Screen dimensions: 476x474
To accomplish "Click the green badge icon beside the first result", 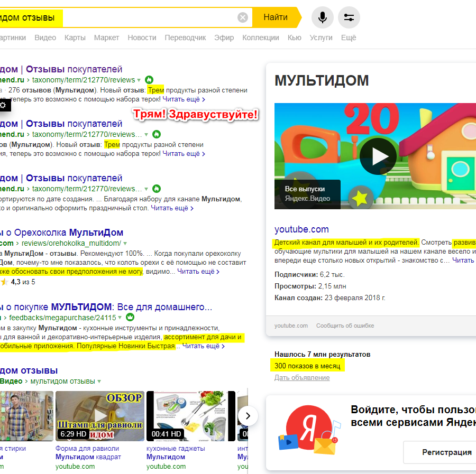I will pos(149,80).
